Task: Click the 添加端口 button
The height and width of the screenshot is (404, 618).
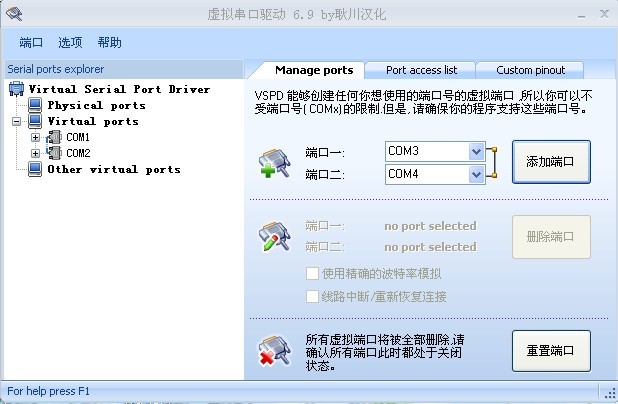Action: click(x=551, y=162)
